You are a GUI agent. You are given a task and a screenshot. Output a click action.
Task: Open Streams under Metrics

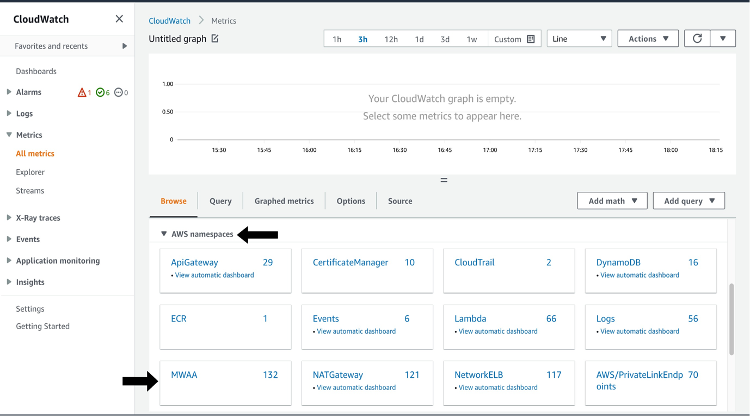point(30,190)
